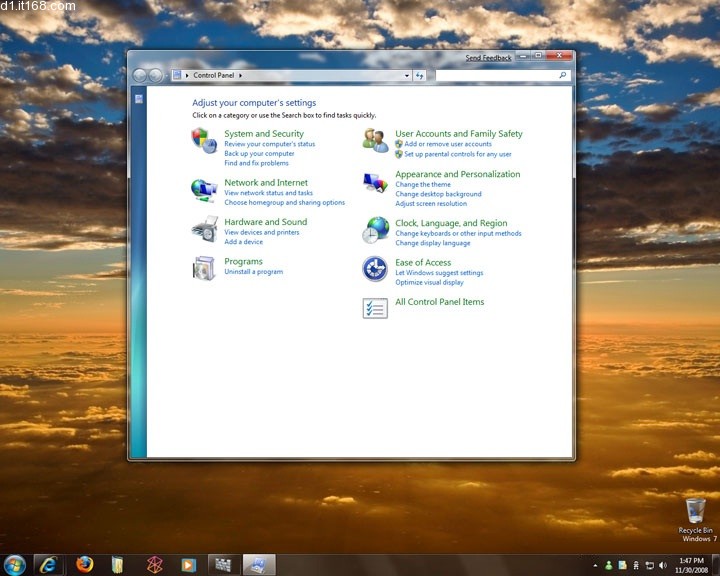Screen dimensions: 720x576
Task: Click Let Windows suggest settings
Action: pyautogui.click(x=439, y=273)
